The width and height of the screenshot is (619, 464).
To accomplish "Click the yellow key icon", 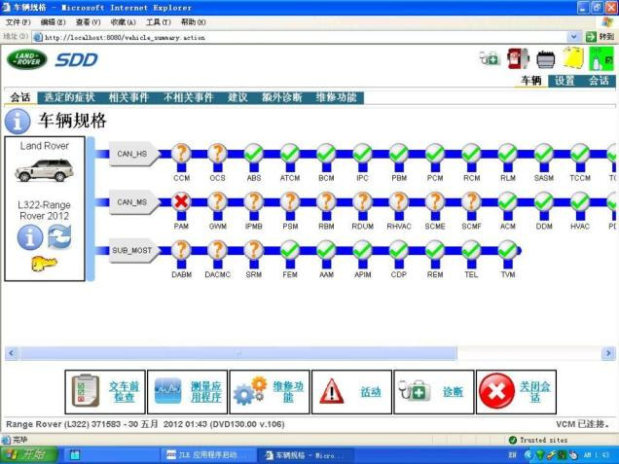I will pyautogui.click(x=44, y=264).
